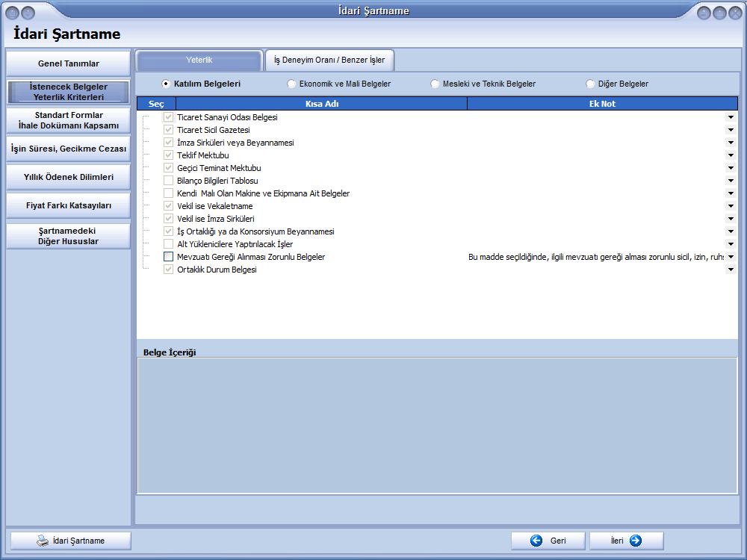Screen dimensions: 747x560
Task: Choose Mesleki ve Teknik Belgeler radio option
Action: (435, 84)
